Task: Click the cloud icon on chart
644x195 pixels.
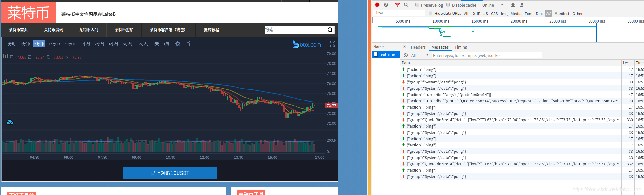Action: (x=10, y=122)
